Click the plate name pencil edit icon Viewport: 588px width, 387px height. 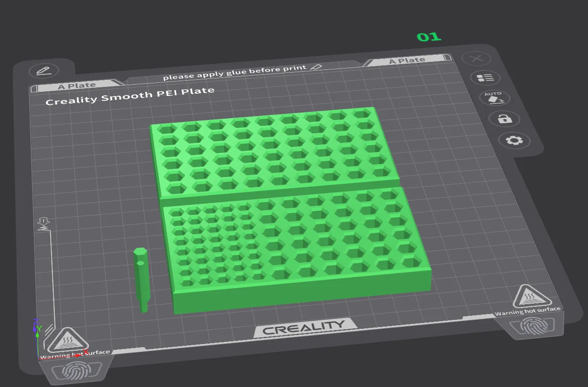click(x=43, y=71)
